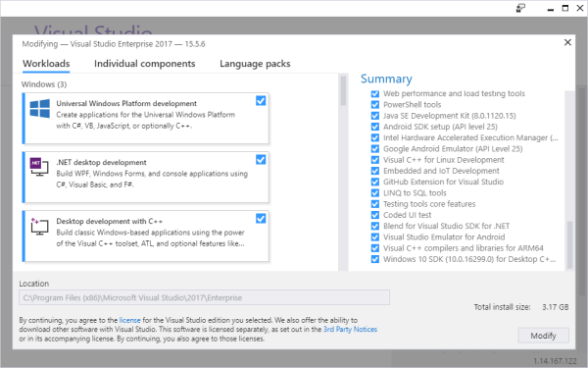Click the Windows (3) category heading
Viewport: 588px width, 368px height.
pos(44,84)
